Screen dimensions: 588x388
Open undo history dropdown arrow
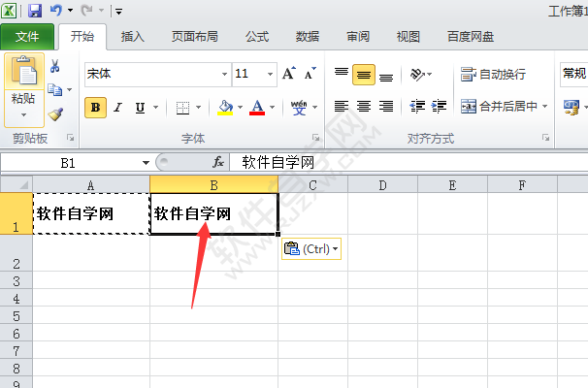click(70, 11)
